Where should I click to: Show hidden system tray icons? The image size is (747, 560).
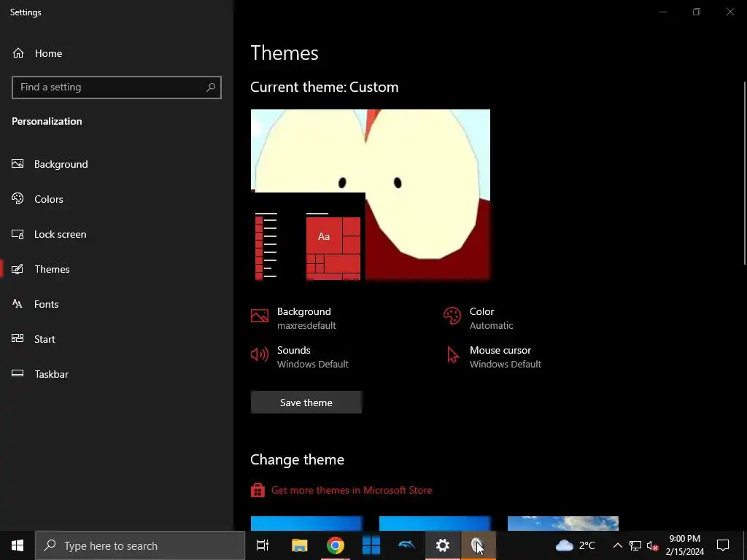tap(617, 545)
